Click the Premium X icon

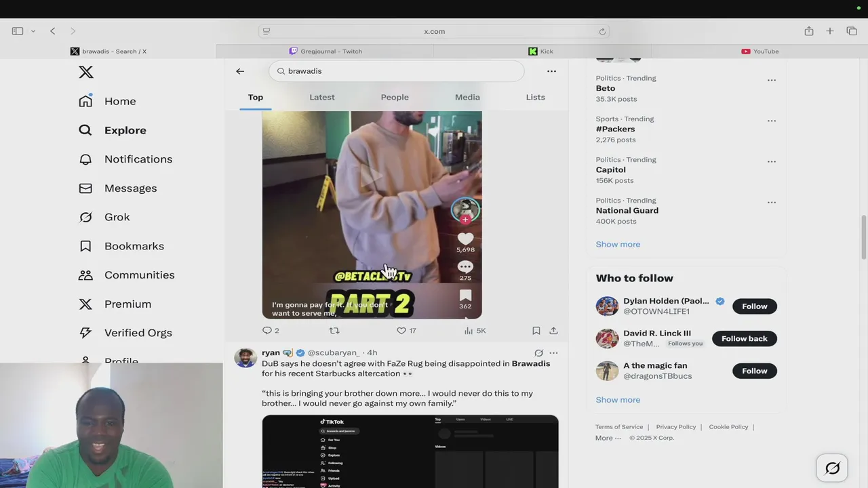tap(85, 304)
